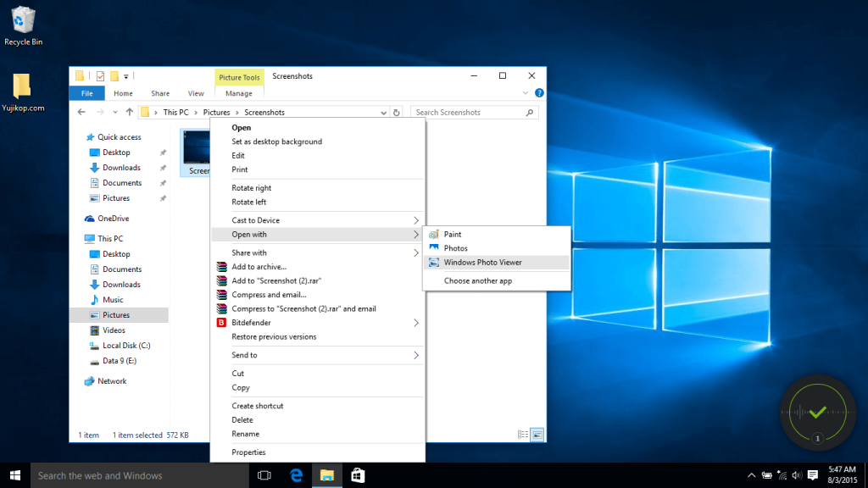The width and height of the screenshot is (868, 488).
Task: Open the Recycle Bin desktop icon
Action: tap(23, 26)
